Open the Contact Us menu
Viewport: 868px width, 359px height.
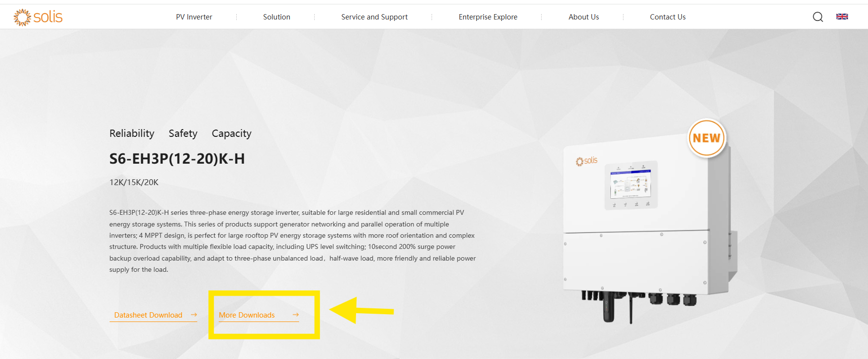(x=667, y=17)
